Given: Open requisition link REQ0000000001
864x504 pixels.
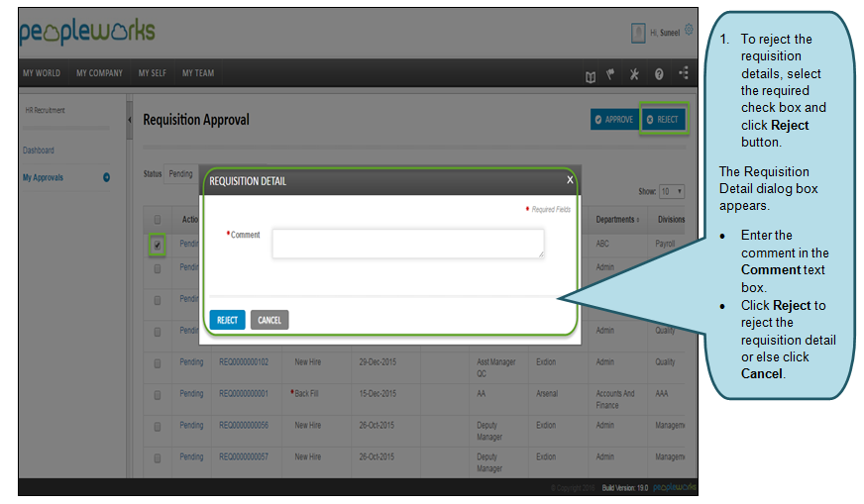Looking at the screenshot, I should 244,393.
